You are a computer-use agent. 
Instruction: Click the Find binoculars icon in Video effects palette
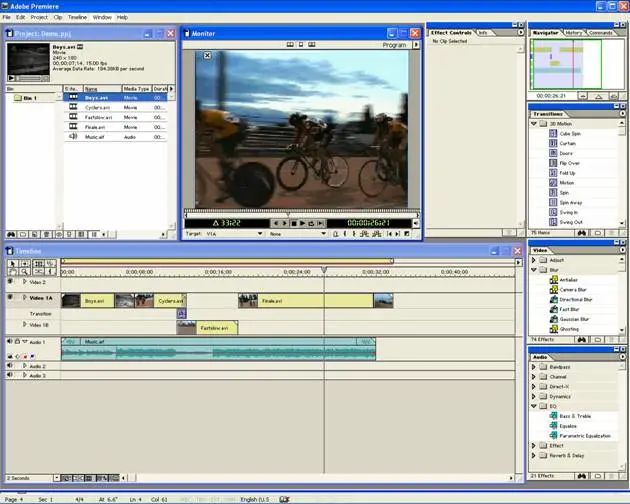pos(581,340)
